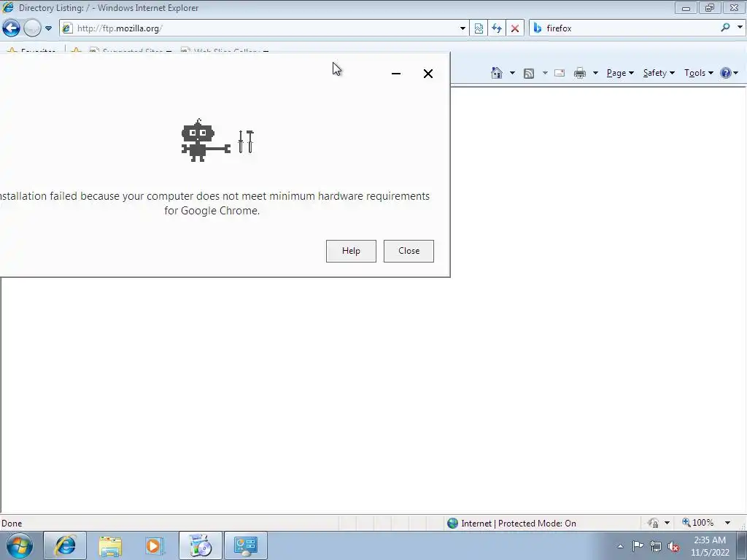
Task: Refresh the page with the refresh icon
Action: [x=497, y=28]
